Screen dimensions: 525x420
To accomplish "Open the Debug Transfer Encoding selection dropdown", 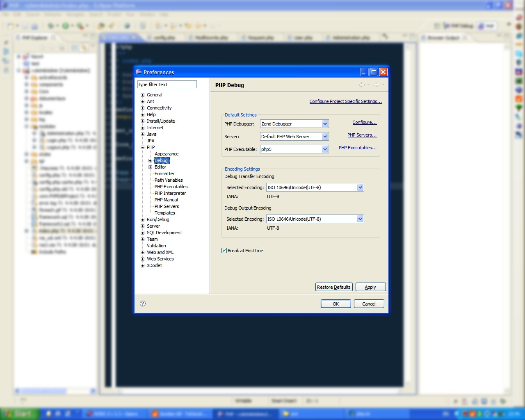I will (x=360, y=187).
